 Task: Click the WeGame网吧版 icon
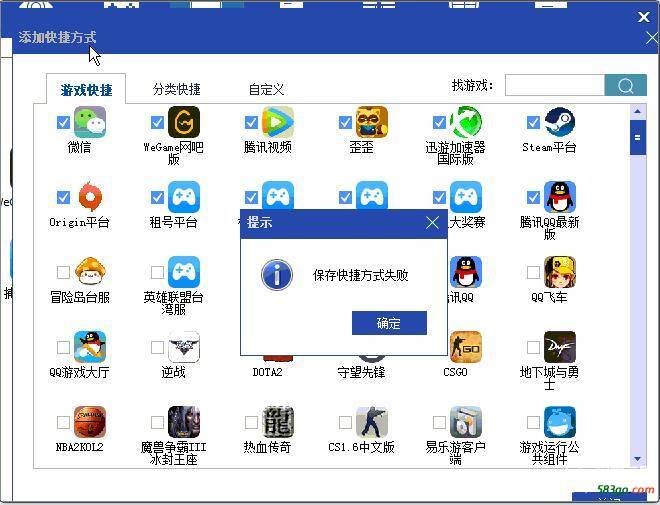click(184, 122)
